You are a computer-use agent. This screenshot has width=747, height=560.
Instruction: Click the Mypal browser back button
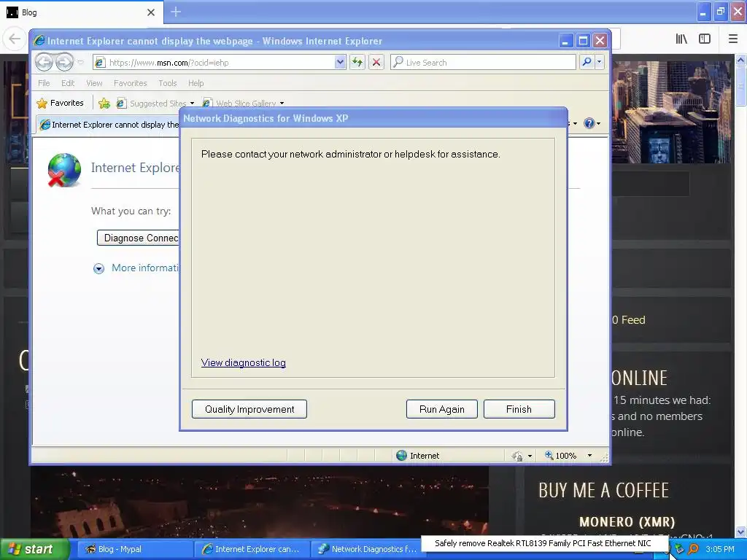point(15,39)
